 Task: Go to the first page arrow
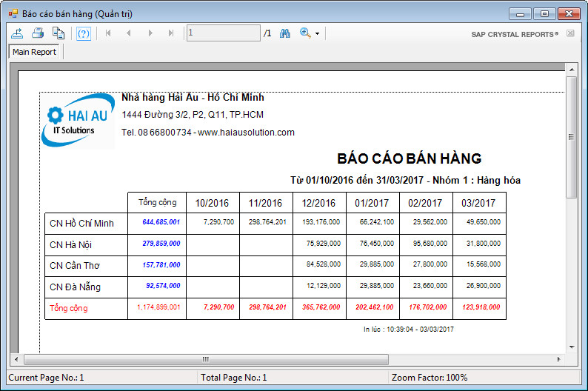pos(108,33)
